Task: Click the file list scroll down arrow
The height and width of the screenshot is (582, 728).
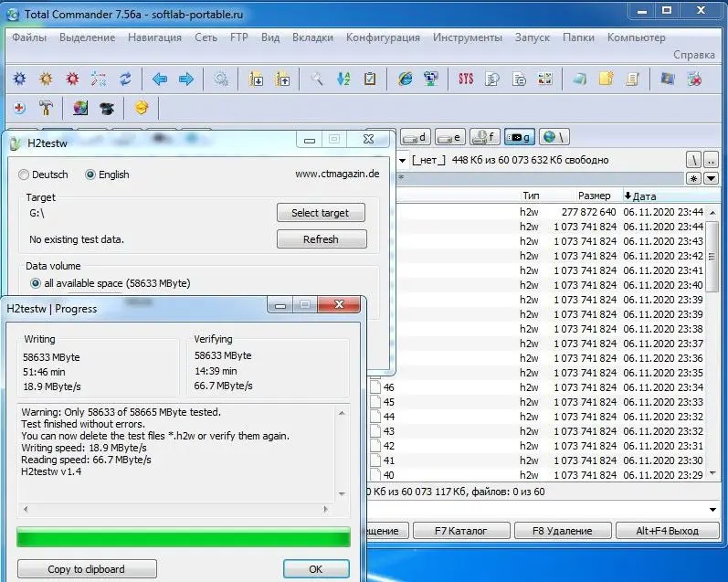Action: pos(712,473)
